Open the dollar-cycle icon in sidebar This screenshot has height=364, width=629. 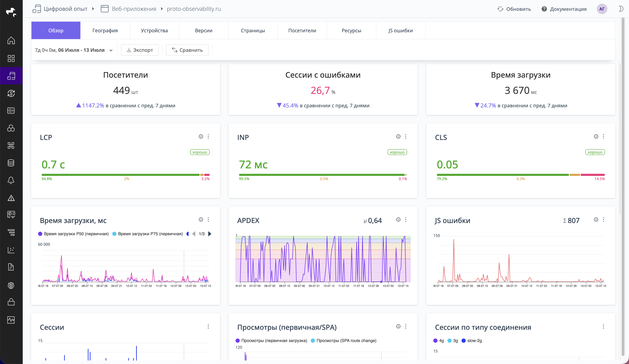pyautogui.click(x=11, y=93)
